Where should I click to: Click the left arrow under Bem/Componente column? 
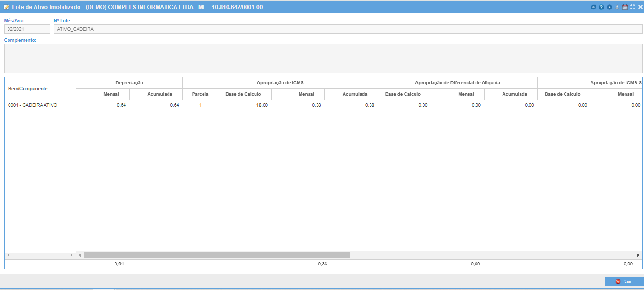[9, 255]
